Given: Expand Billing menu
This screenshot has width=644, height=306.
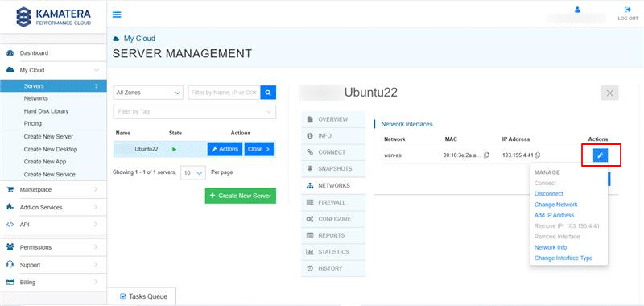Looking at the screenshot, I should pyautogui.click(x=53, y=282).
